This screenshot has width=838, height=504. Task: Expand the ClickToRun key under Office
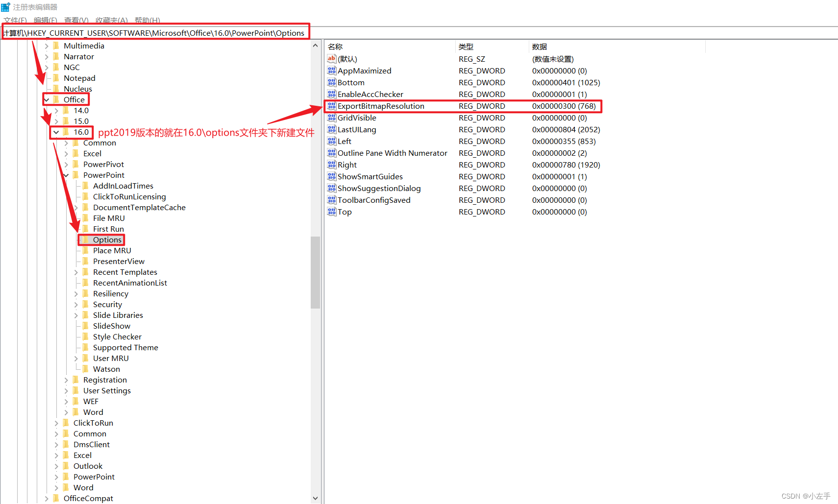point(56,423)
